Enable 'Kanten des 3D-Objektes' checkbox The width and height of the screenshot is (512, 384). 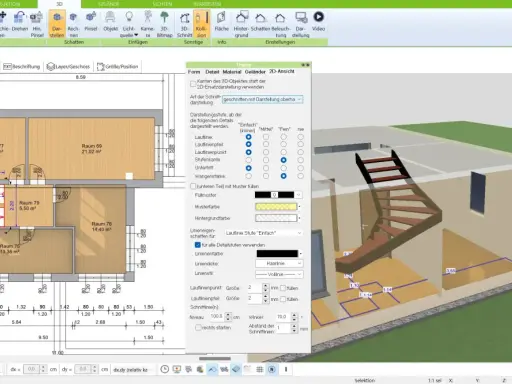click(x=193, y=84)
